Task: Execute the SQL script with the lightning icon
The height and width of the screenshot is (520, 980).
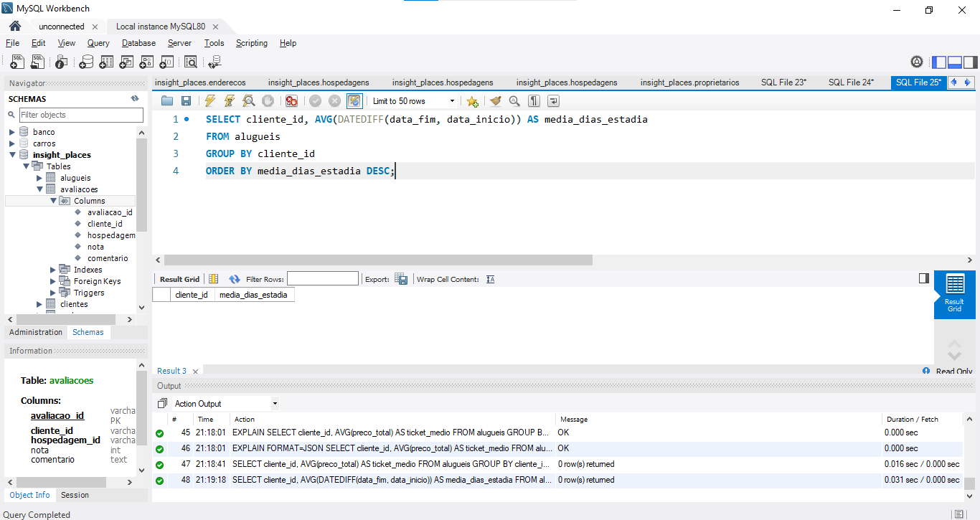Action: (210, 101)
